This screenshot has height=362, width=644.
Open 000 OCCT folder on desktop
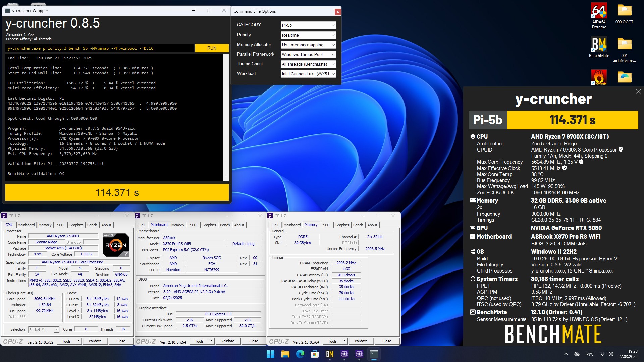coord(624,14)
